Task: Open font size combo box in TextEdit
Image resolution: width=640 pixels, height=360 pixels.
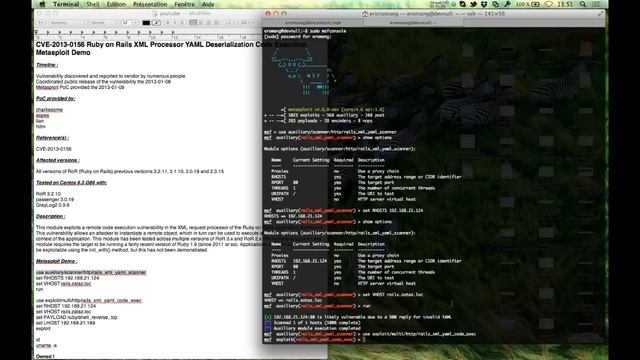Action: [x=129, y=22]
